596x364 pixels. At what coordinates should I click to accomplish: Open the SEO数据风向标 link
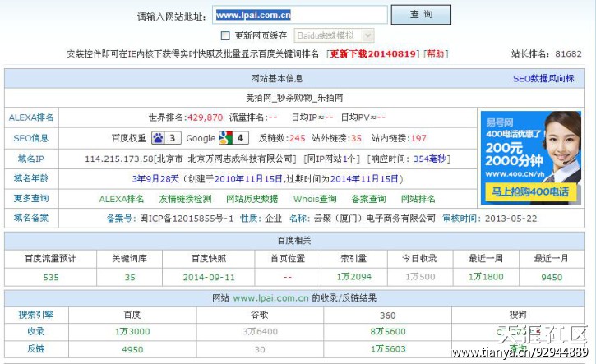point(543,79)
